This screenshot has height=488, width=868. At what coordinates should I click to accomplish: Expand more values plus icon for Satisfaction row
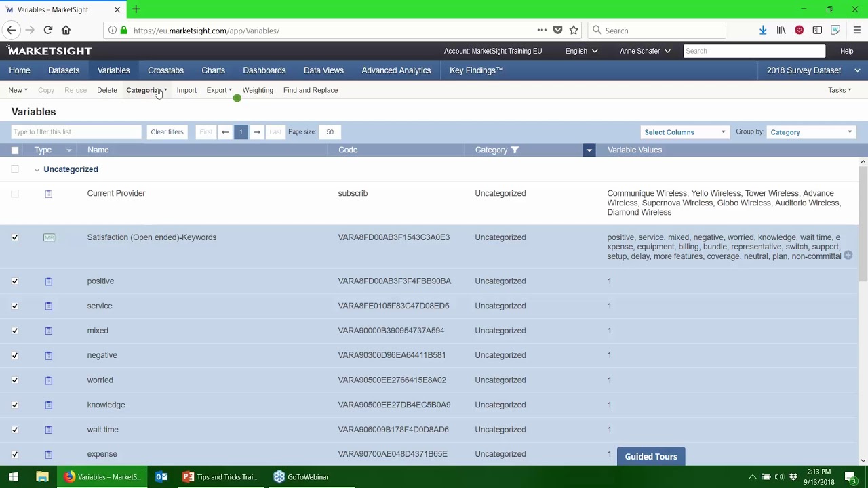tap(848, 256)
